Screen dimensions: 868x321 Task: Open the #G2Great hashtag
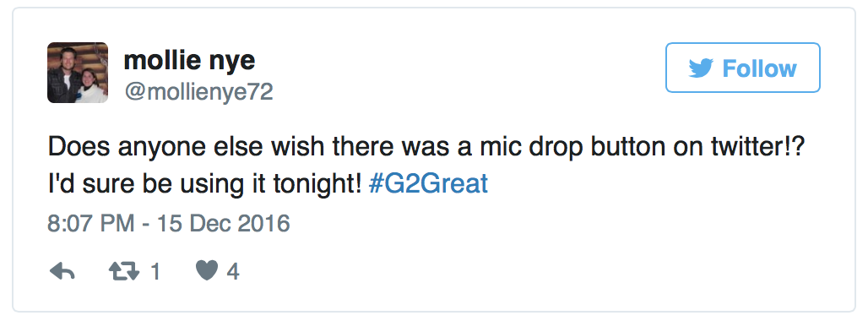pos(428,183)
